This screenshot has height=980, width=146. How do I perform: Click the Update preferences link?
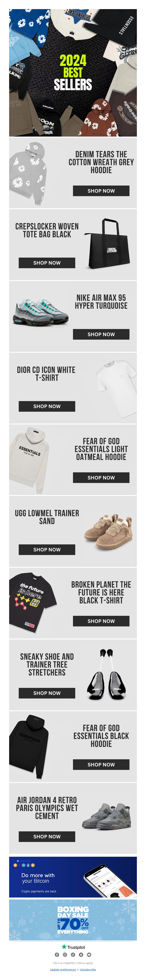pos(63,969)
